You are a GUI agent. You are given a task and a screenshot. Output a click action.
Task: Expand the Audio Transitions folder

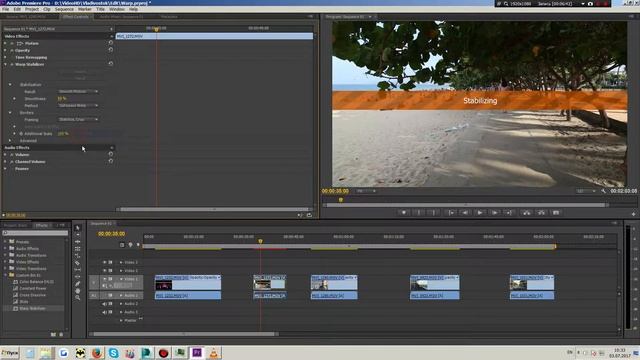[x=5, y=255]
